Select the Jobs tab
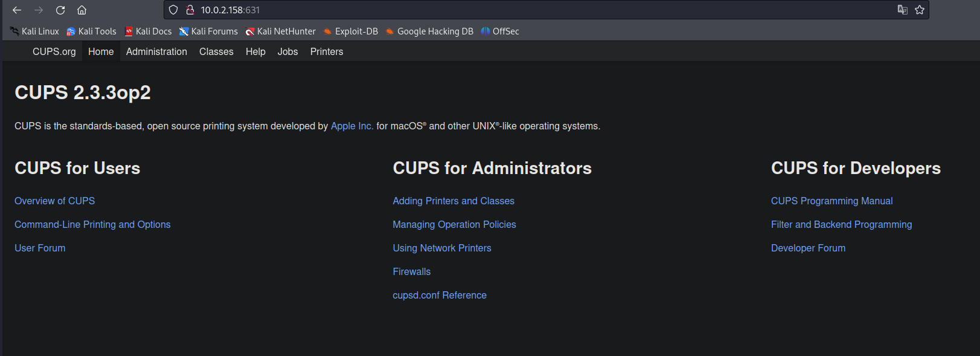This screenshot has width=980, height=356. coord(287,52)
